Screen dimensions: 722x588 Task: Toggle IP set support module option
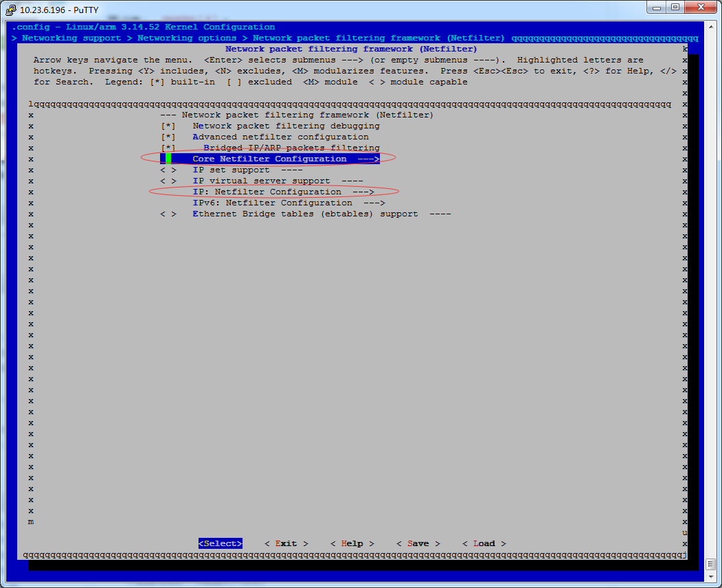[168, 170]
